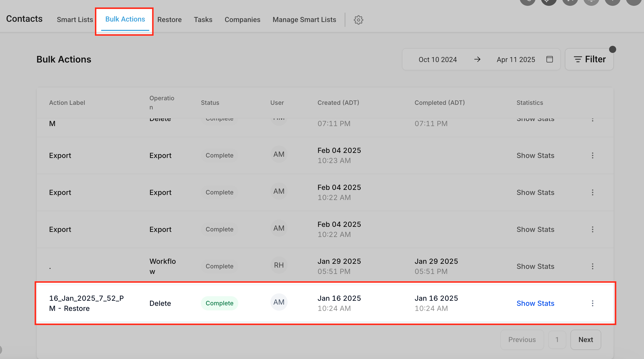Switch to the Smart Lists tab

click(x=75, y=19)
